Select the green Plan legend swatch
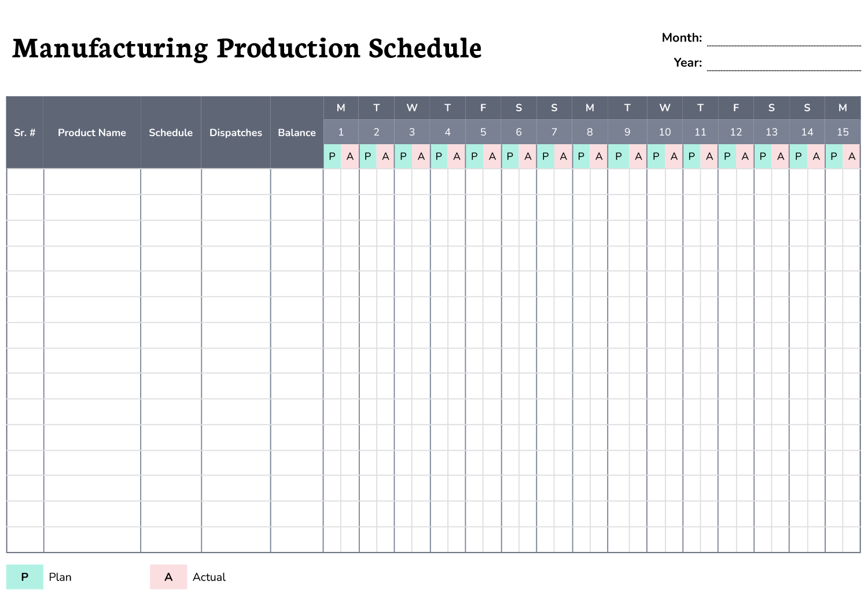 (x=25, y=577)
